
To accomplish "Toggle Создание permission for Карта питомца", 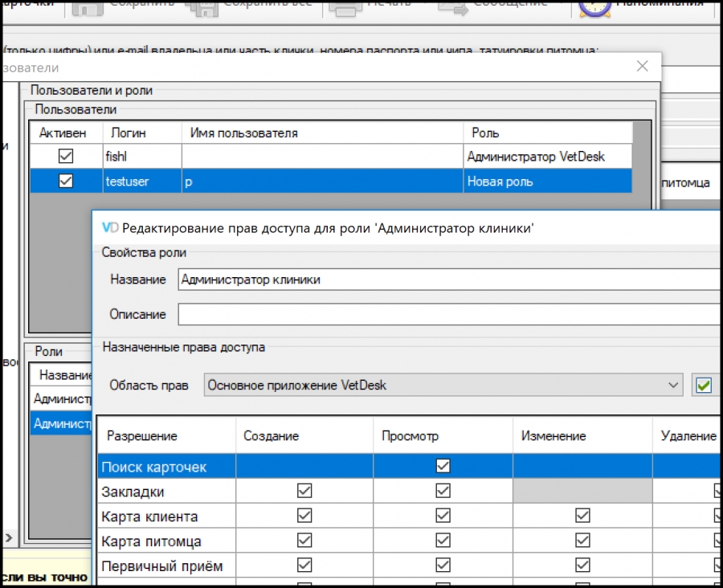I will point(304,541).
